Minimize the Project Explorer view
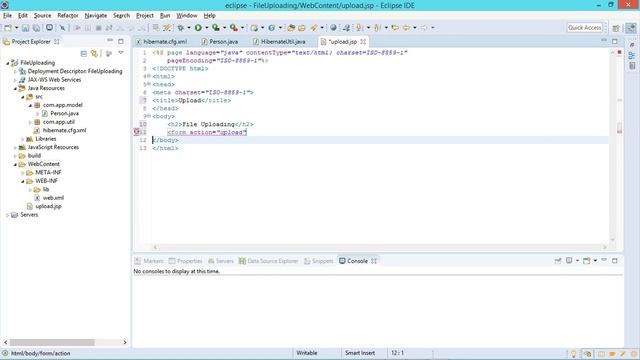Screen dimensions: 640x360 [110, 41]
